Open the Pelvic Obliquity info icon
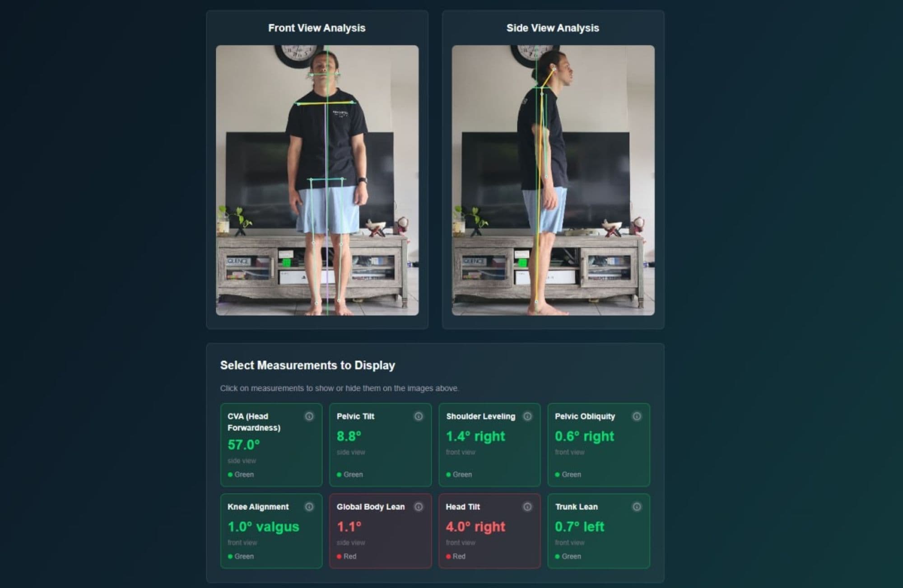Screen dimensions: 903x588 (x=637, y=416)
